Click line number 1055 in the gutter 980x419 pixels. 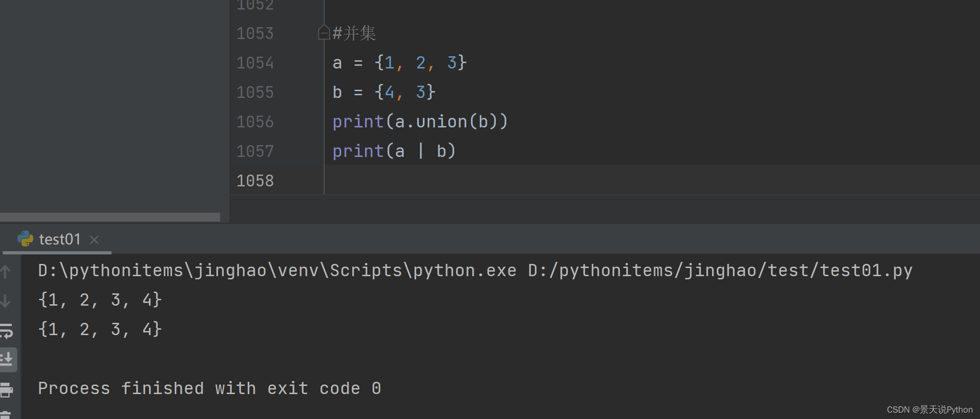255,92
